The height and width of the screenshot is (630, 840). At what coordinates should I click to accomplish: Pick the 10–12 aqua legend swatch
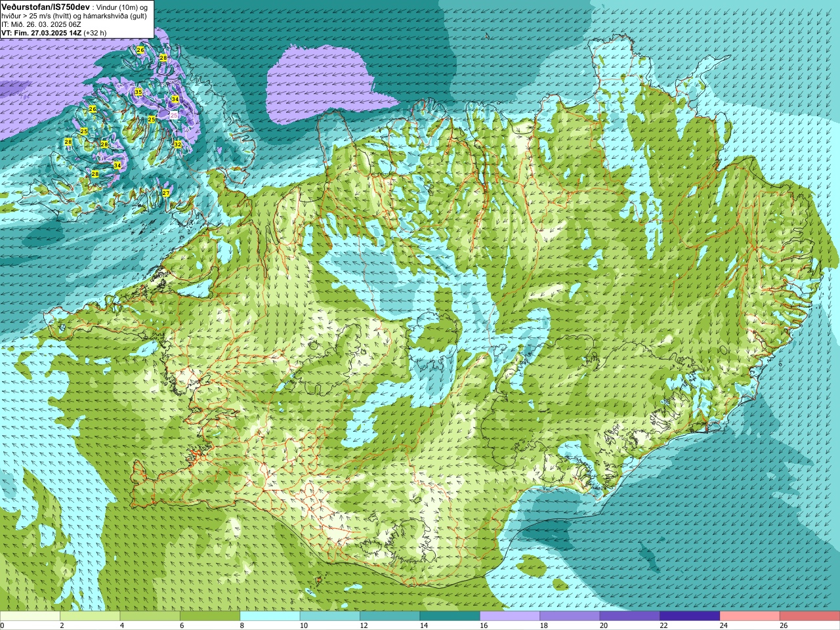coord(330,616)
